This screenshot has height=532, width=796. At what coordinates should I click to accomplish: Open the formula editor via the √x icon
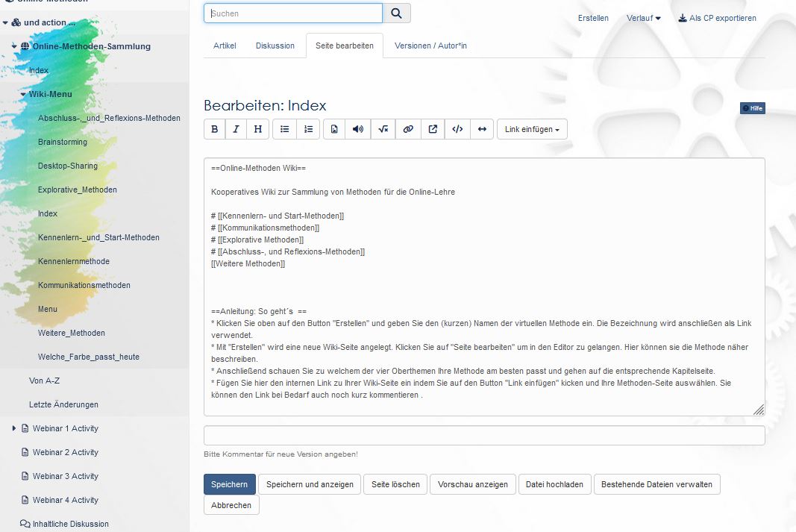point(383,128)
